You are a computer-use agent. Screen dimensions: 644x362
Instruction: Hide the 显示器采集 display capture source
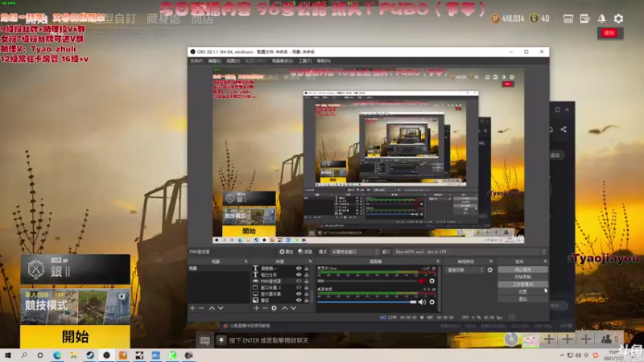click(299, 294)
